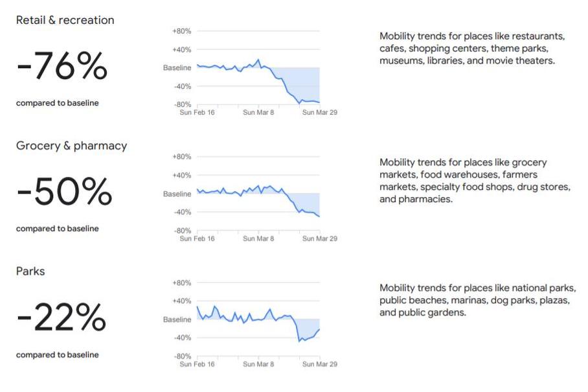Click the Parks section heading
The height and width of the screenshot is (392, 588).
[x=30, y=271]
